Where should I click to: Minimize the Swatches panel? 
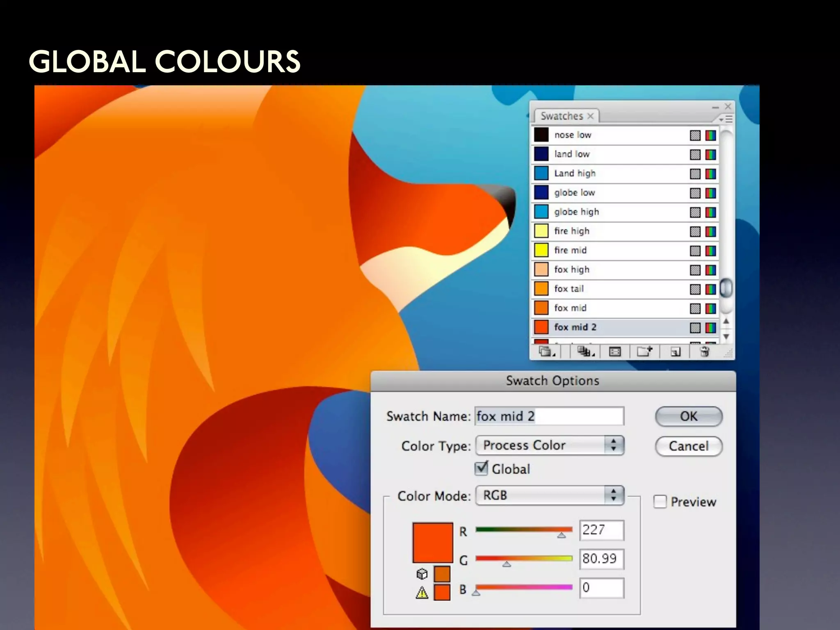pyautogui.click(x=716, y=107)
